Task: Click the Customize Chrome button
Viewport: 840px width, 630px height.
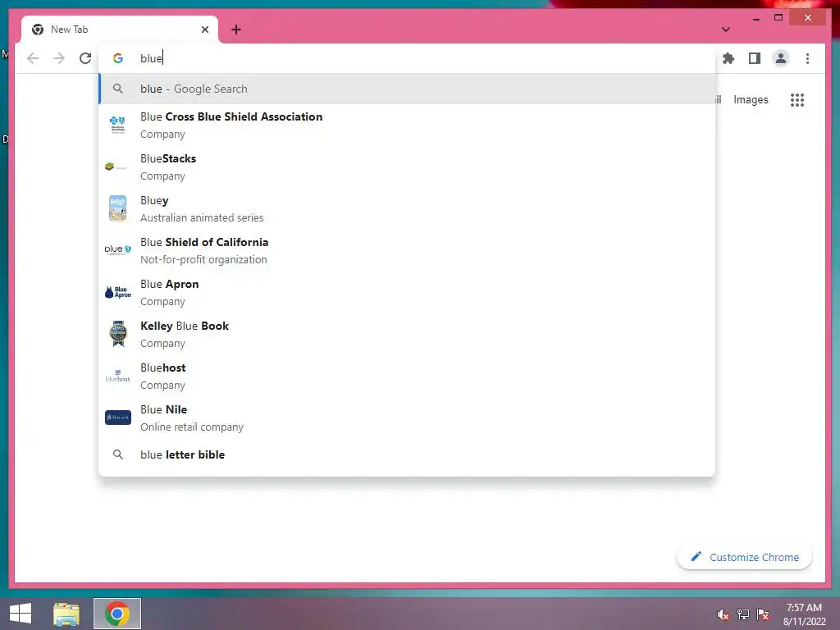Action: [744, 557]
